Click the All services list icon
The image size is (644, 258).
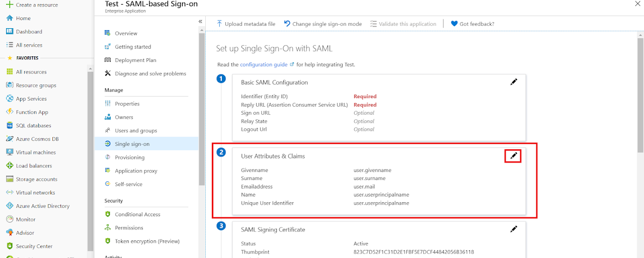tap(9, 45)
